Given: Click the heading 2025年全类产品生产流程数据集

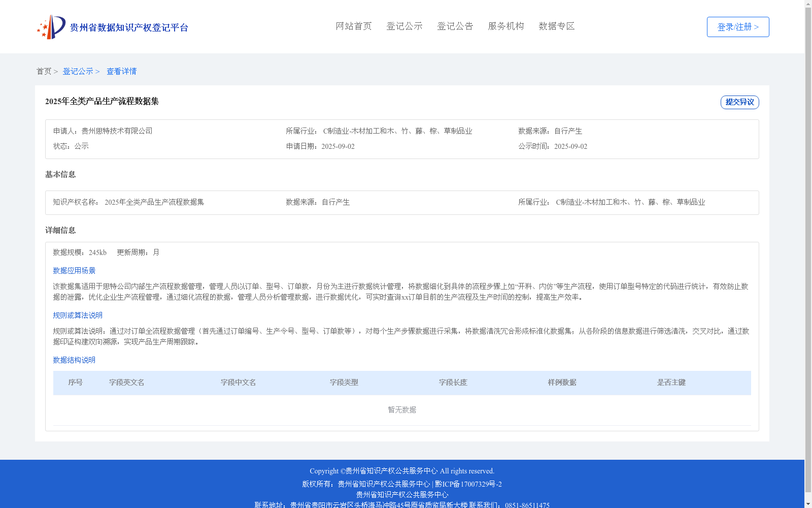Looking at the screenshot, I should 102,102.
